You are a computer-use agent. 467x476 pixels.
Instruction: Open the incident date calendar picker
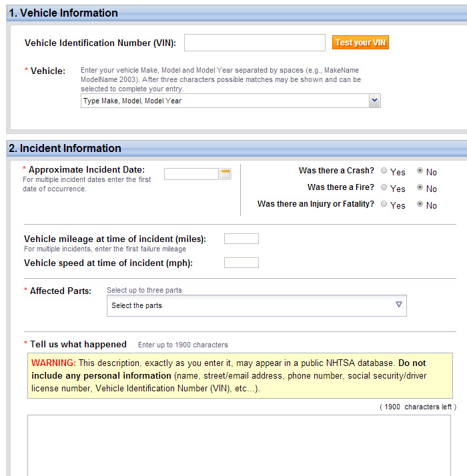pyautogui.click(x=225, y=174)
